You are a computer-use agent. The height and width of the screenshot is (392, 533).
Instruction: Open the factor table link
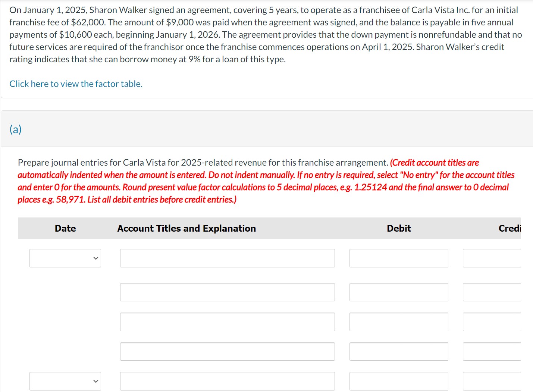(76, 84)
